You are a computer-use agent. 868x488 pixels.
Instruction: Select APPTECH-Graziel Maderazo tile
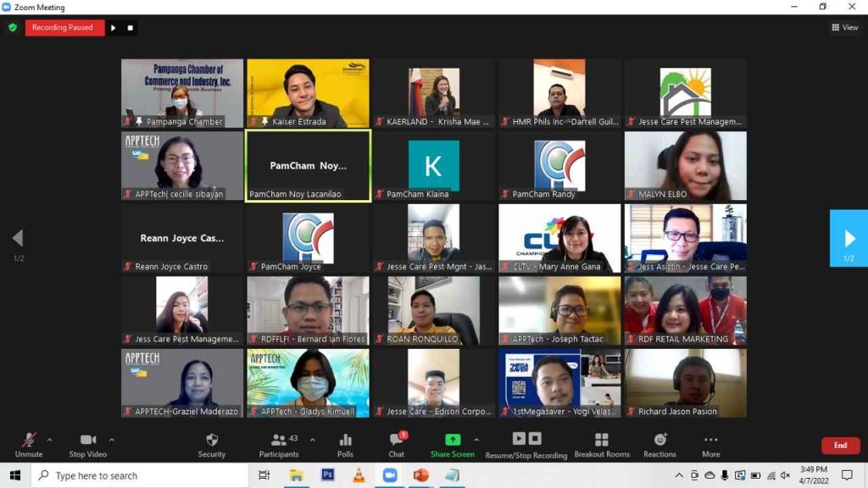[x=182, y=383]
